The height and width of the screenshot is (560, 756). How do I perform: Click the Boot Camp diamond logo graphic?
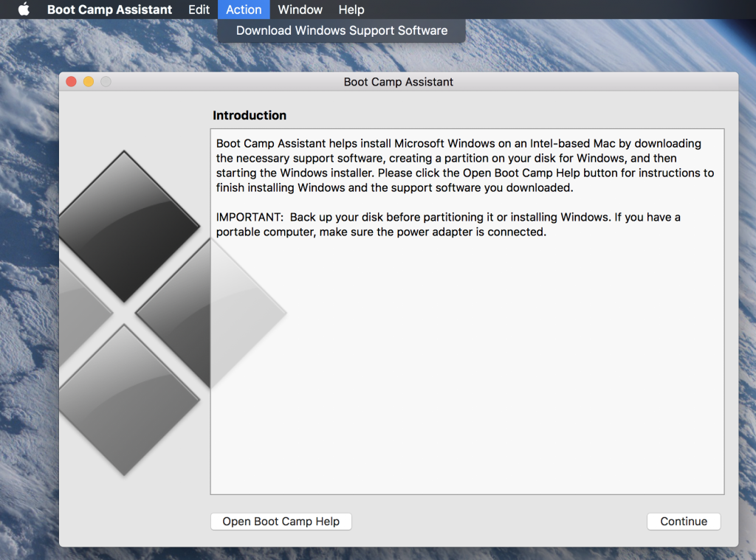173,314
